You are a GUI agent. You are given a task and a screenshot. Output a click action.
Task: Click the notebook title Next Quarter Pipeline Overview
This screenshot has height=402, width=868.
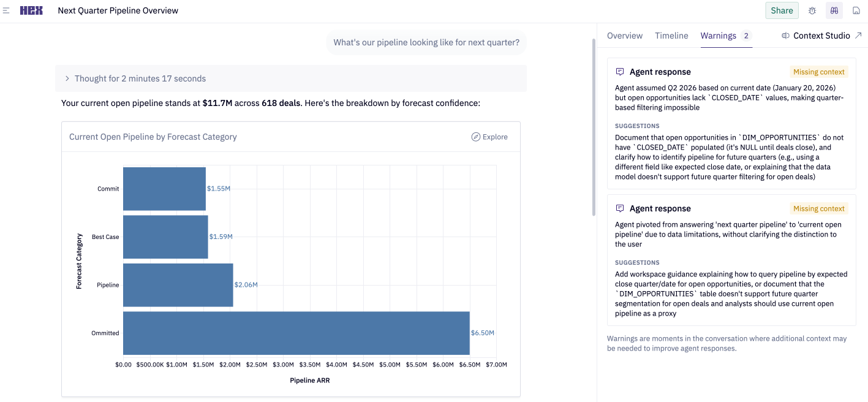point(118,10)
